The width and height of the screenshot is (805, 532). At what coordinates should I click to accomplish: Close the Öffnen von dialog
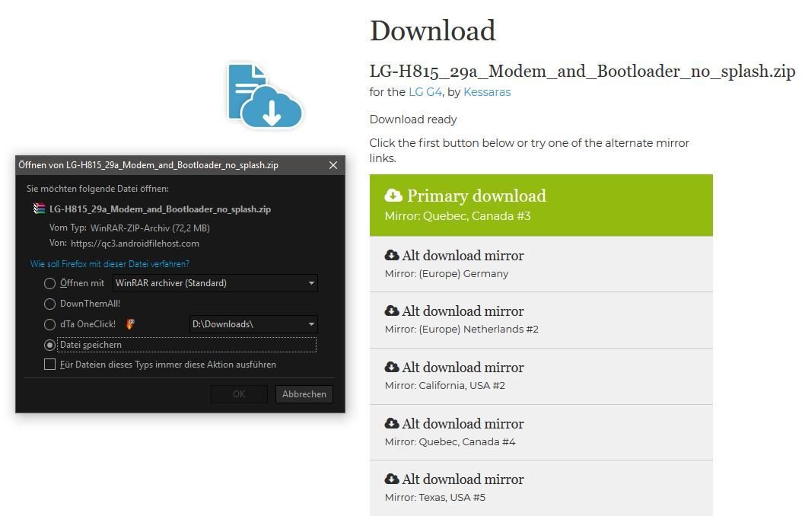(x=333, y=165)
